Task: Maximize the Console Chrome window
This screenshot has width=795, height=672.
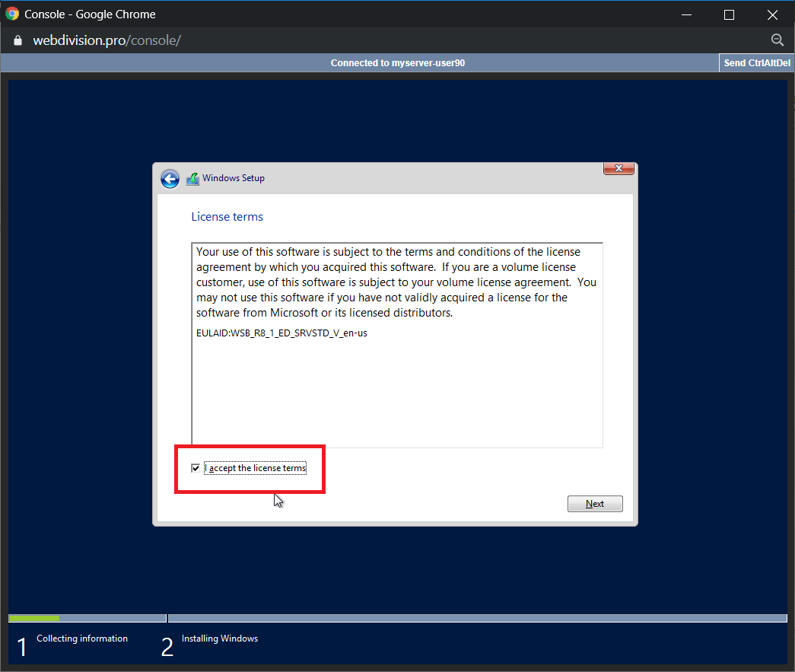Action: 729,14
